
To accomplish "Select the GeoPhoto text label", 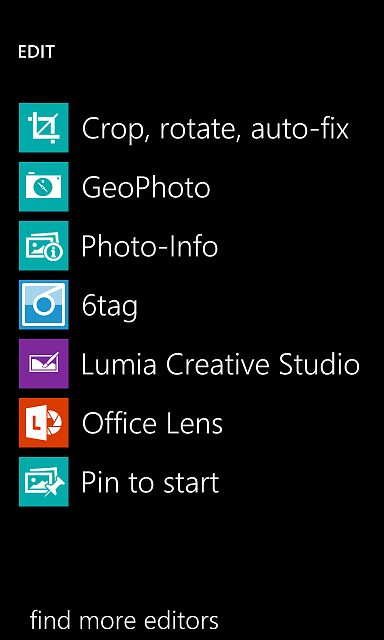I will point(146,187).
